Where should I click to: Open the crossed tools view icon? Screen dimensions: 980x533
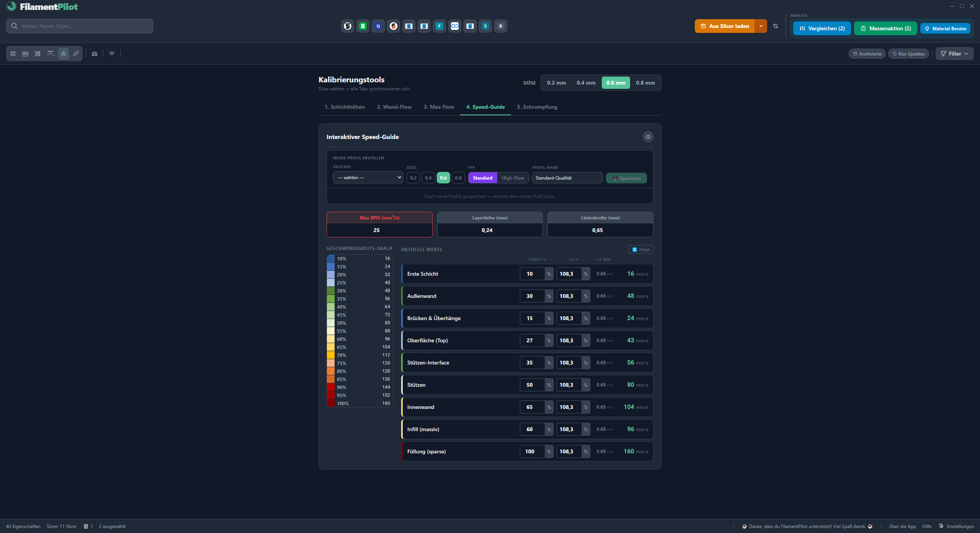(38, 54)
